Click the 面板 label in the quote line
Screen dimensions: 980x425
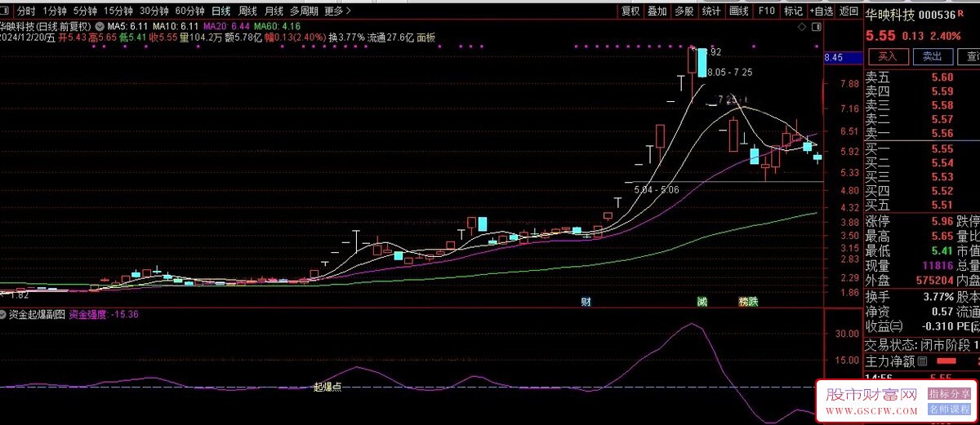click(425, 38)
